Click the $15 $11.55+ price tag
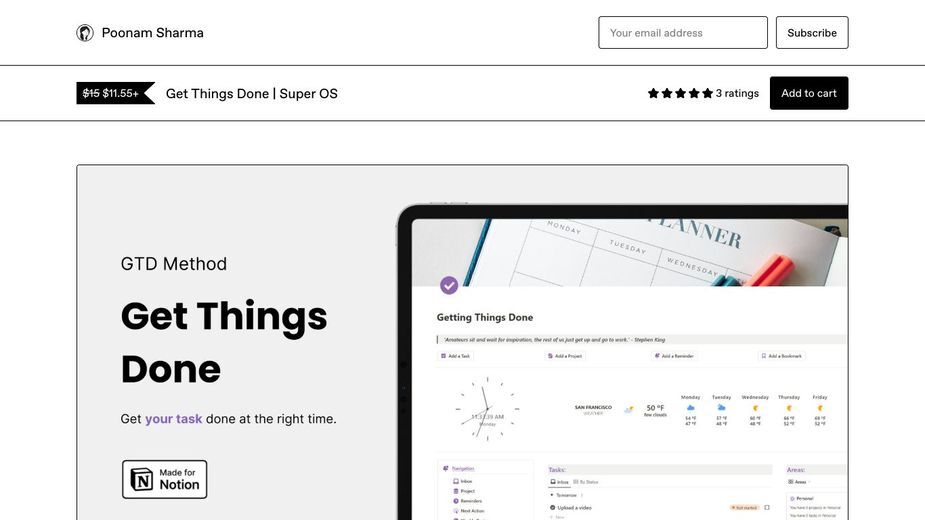The height and width of the screenshot is (520, 925). point(115,93)
